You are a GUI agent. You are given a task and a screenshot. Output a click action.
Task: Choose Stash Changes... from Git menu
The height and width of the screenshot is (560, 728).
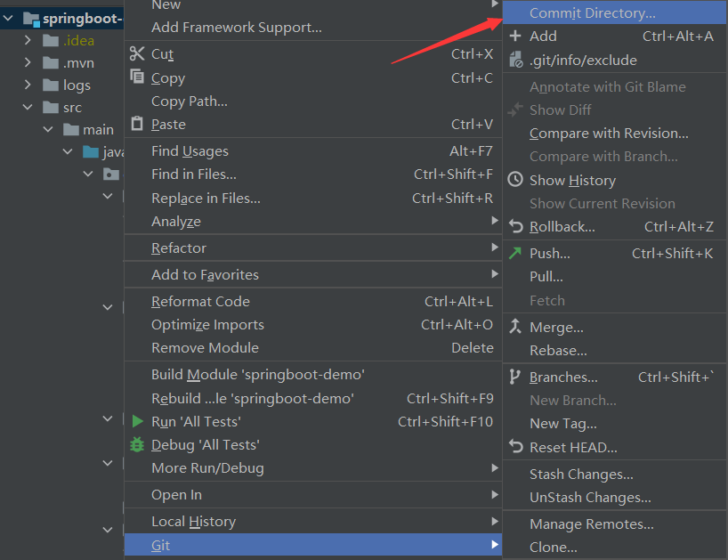point(581,474)
